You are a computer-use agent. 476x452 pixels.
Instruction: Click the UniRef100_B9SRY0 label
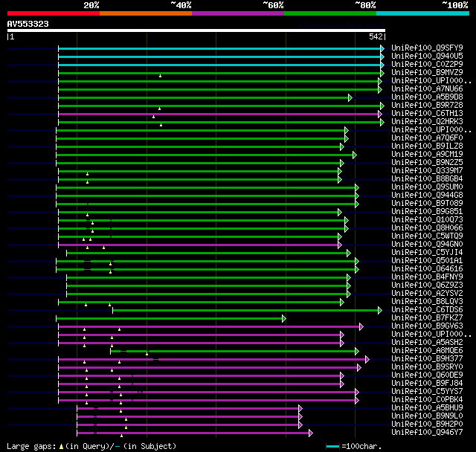(x=427, y=367)
